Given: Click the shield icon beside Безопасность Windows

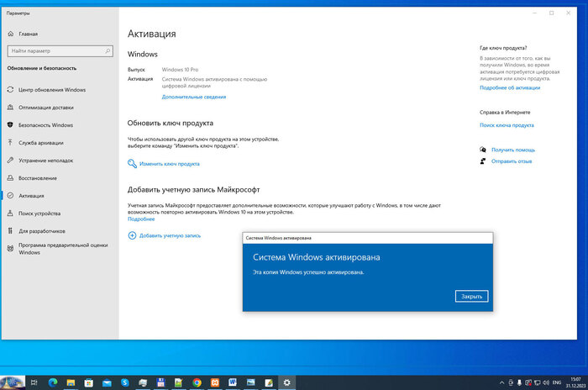Looking at the screenshot, I should click(x=10, y=125).
